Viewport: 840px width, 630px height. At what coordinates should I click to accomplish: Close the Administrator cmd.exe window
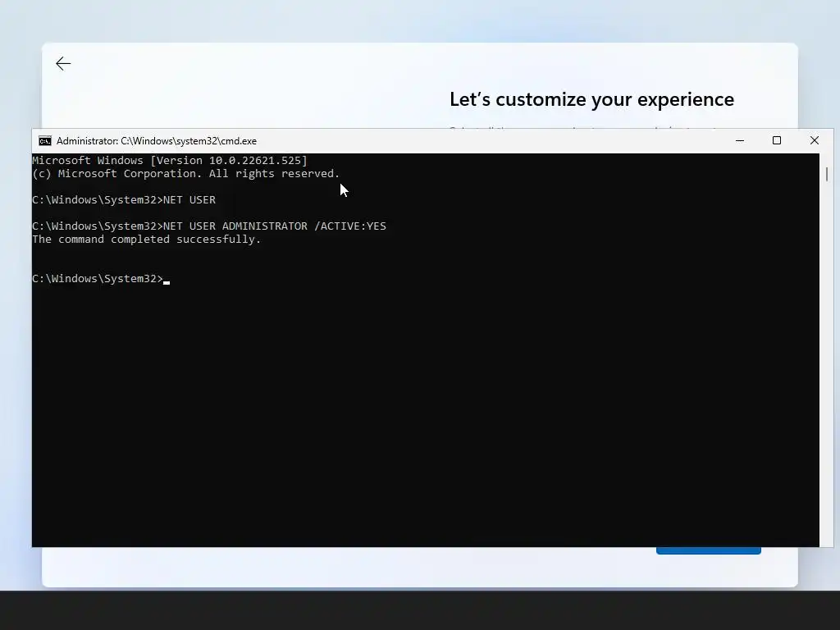[x=815, y=140]
